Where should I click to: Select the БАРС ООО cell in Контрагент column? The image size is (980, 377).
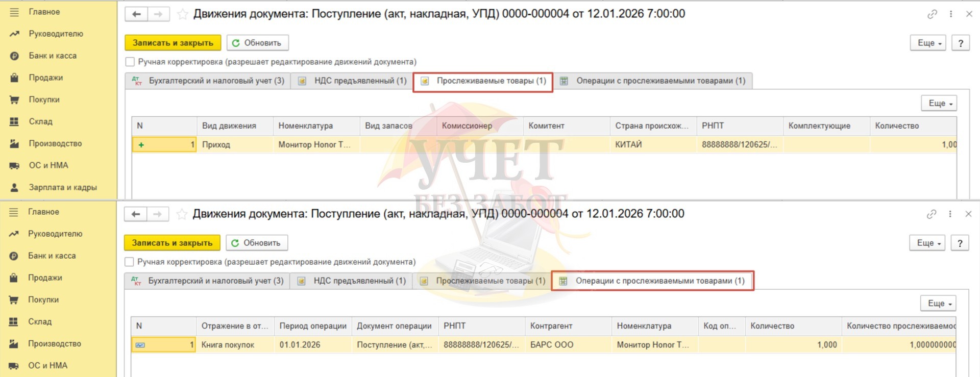(552, 345)
